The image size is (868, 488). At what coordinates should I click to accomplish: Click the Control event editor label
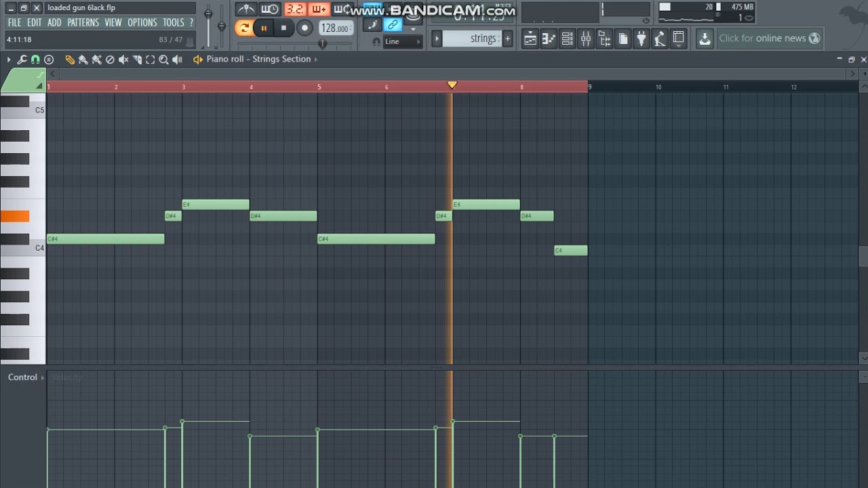pos(22,378)
